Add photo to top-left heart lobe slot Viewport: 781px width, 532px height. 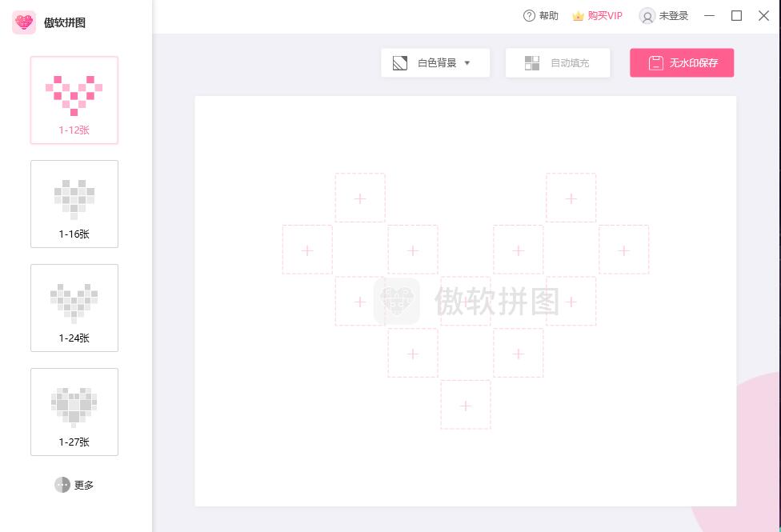point(360,198)
